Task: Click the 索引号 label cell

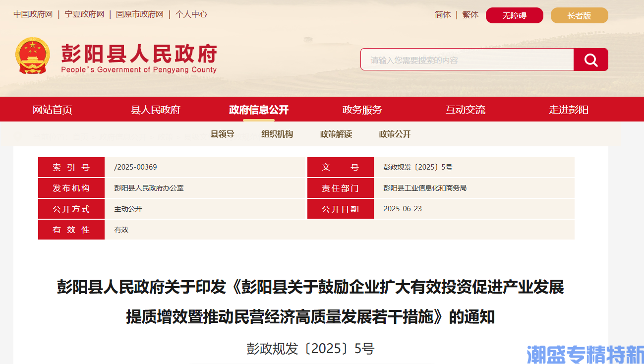Action: pyautogui.click(x=71, y=167)
